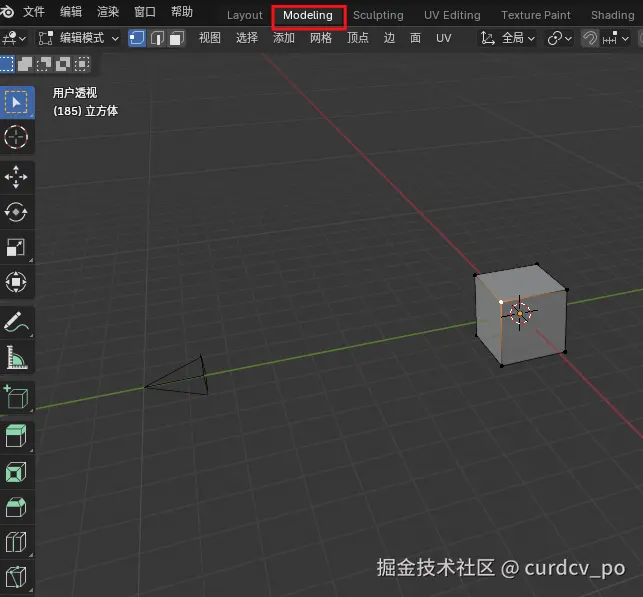Open the pivot point dropdown
This screenshot has width=643, height=597.
click(559, 39)
